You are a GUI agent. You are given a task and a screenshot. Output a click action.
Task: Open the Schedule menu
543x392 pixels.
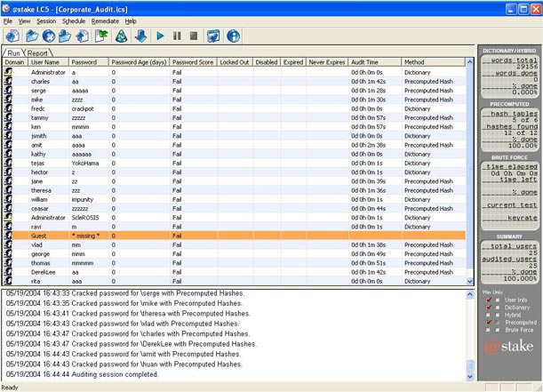click(x=74, y=20)
